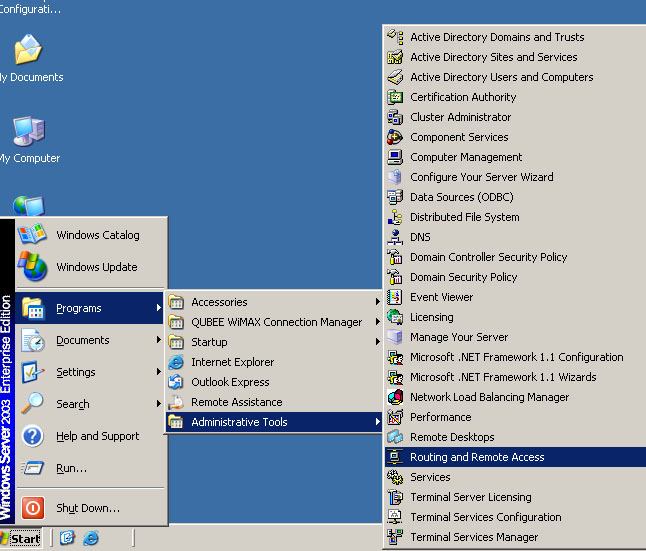This screenshot has width=646, height=551.
Task: Expand the Administrative Tools submenu arrow
Action: click(x=377, y=422)
